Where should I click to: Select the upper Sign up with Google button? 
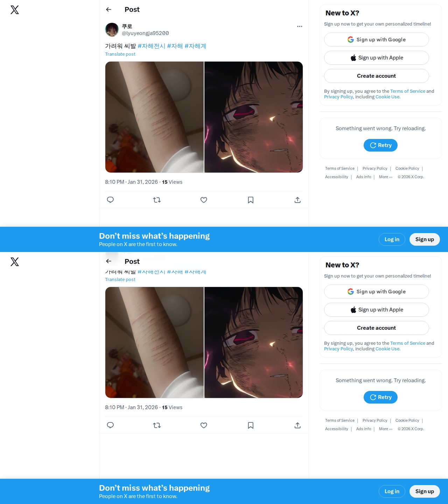377,40
